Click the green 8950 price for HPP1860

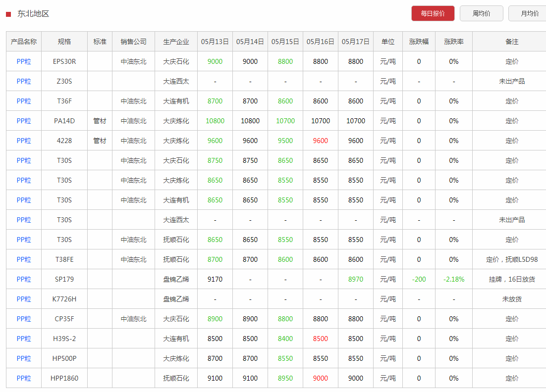285,379
